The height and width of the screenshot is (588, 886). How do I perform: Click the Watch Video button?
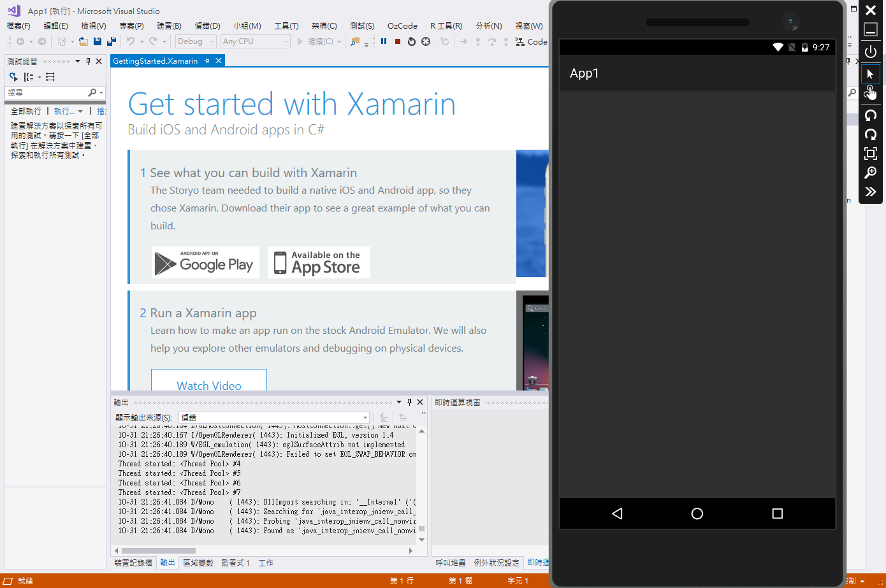[209, 380]
